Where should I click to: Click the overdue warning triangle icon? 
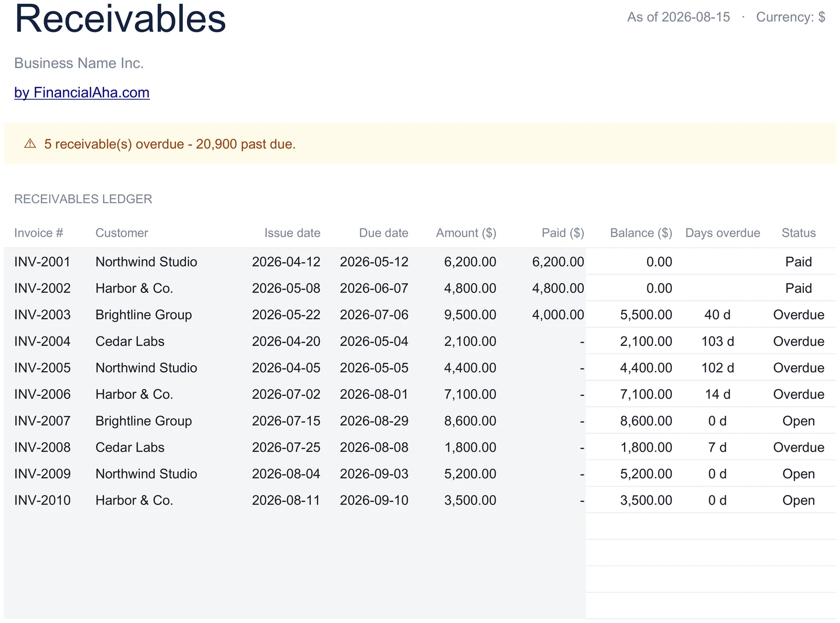coord(30,143)
